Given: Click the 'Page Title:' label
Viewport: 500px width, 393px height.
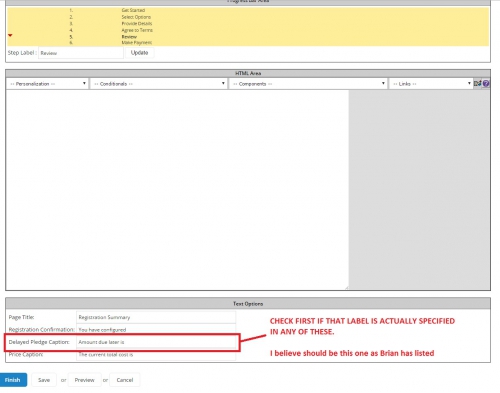Looking at the screenshot, I should 21,317.
